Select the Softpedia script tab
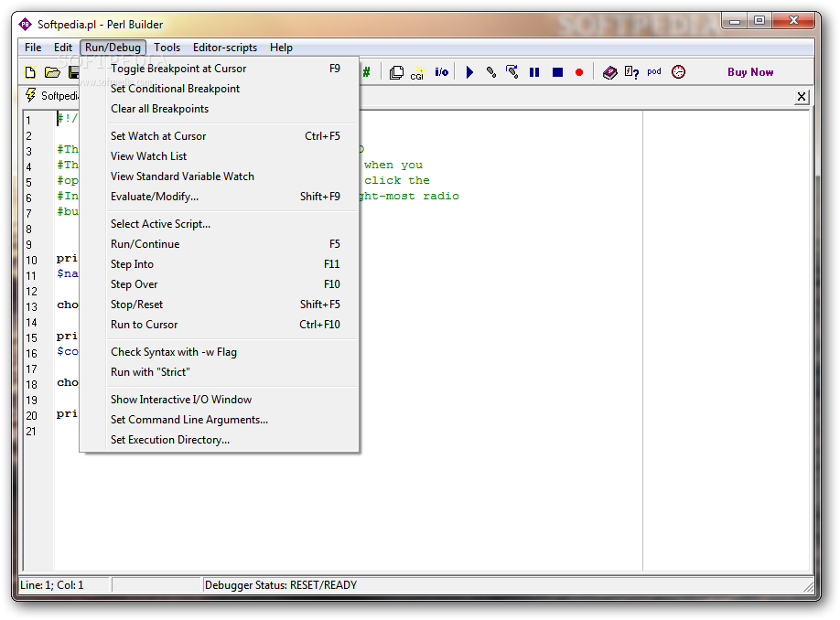The width and height of the screenshot is (840, 620). [52, 96]
